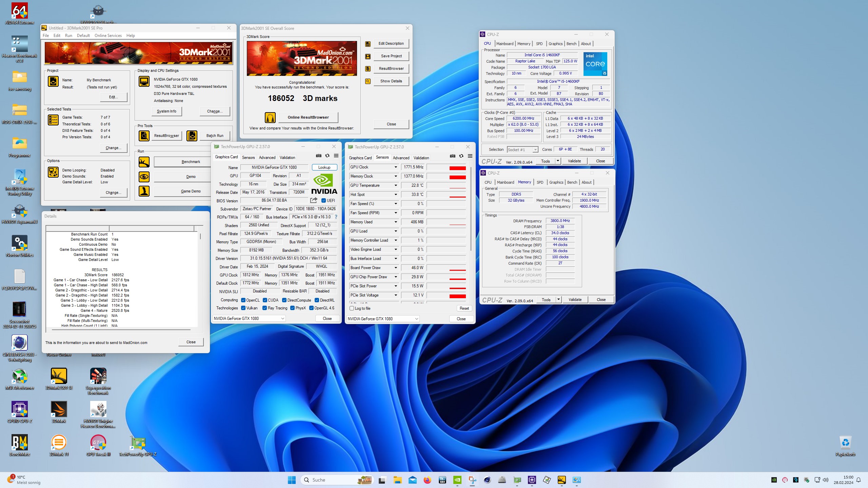Click the Bus Interface question mark in GPU-Z
Screen dimensions: 868x488
336,217
